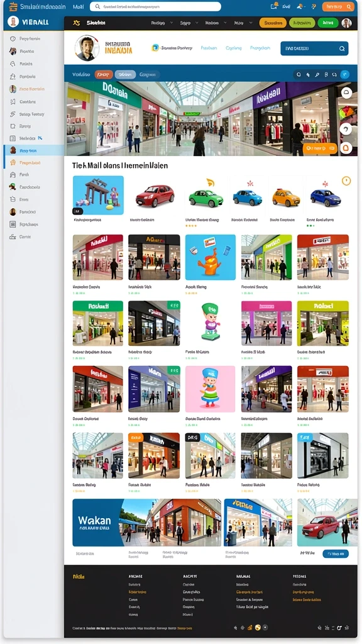Click the blue button under the red car banner

coord(336,553)
